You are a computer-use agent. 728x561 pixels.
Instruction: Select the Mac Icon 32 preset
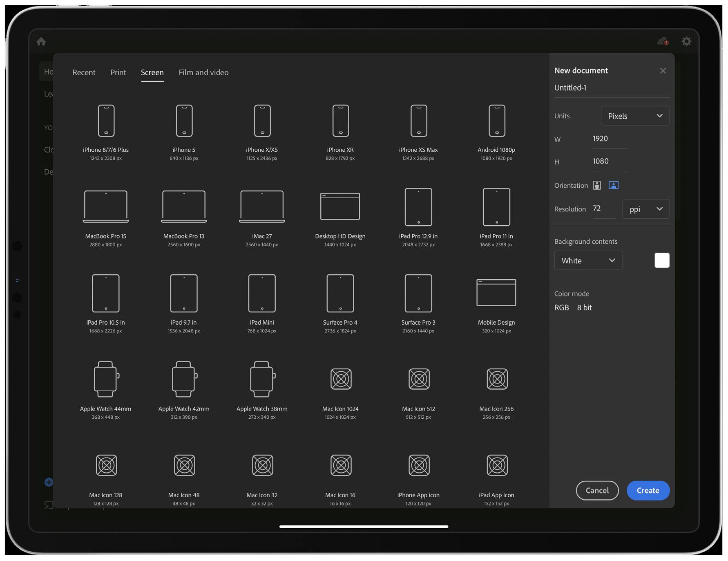pyautogui.click(x=262, y=480)
